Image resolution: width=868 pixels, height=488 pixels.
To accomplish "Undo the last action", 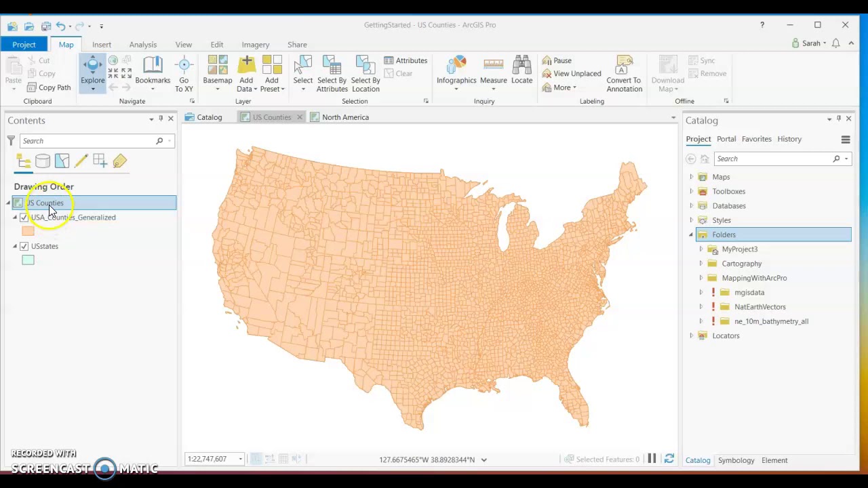I will [x=60, y=26].
